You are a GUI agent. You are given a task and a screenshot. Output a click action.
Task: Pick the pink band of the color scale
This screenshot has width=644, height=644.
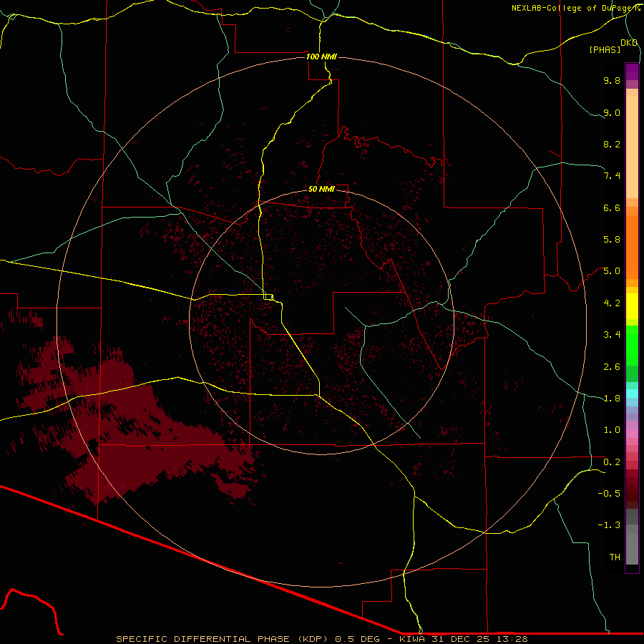tap(632, 434)
